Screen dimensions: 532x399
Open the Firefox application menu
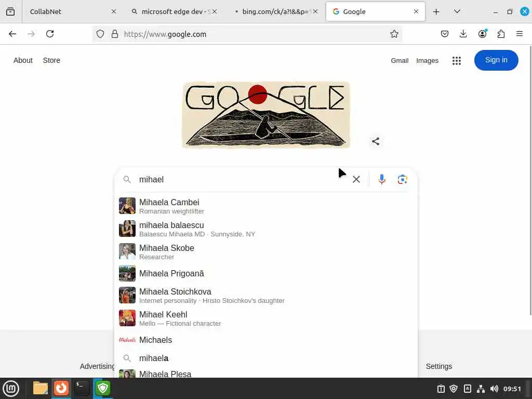click(x=520, y=34)
